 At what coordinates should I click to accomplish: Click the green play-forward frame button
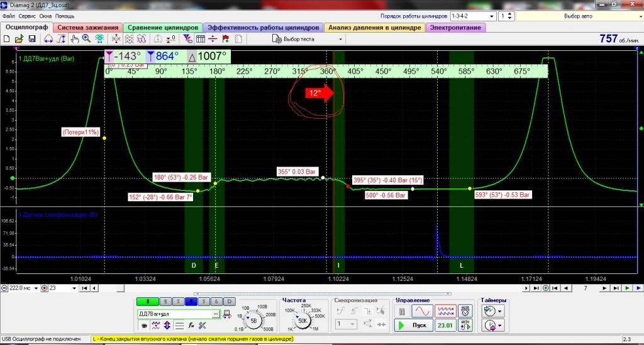coord(627,288)
